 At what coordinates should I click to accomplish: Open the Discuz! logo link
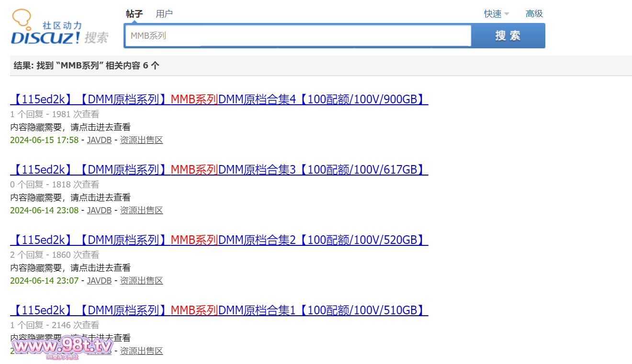pos(60,27)
